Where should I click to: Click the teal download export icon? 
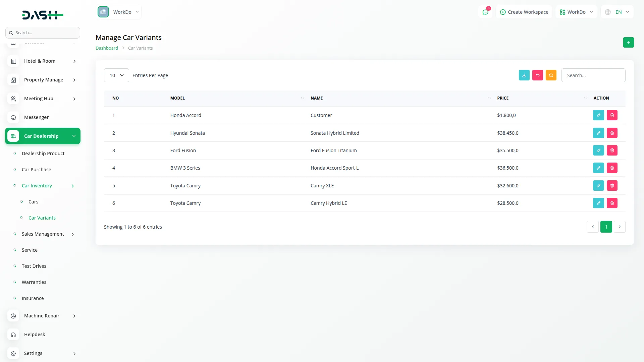coord(524,75)
